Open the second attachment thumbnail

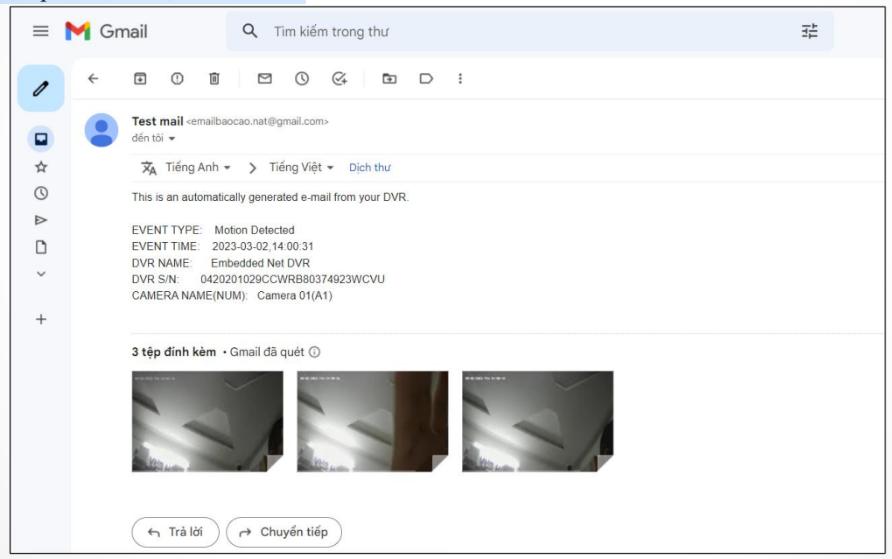pyautogui.click(x=373, y=421)
